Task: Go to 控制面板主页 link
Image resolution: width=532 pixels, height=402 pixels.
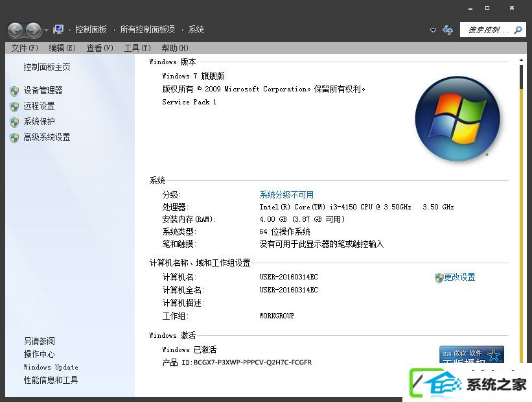Action: pos(47,67)
